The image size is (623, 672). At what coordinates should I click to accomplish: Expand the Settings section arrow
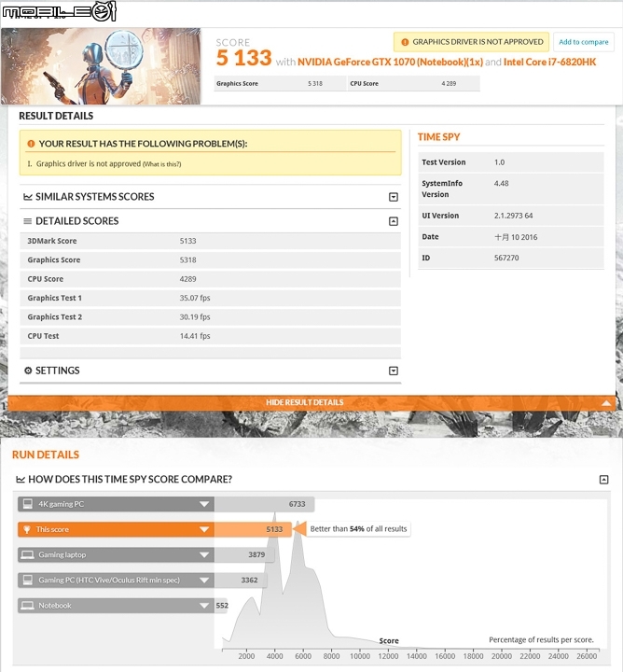click(393, 371)
